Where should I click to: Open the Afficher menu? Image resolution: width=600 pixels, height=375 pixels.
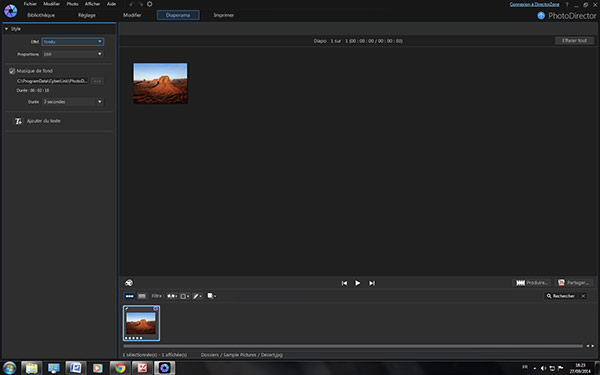(92, 4)
